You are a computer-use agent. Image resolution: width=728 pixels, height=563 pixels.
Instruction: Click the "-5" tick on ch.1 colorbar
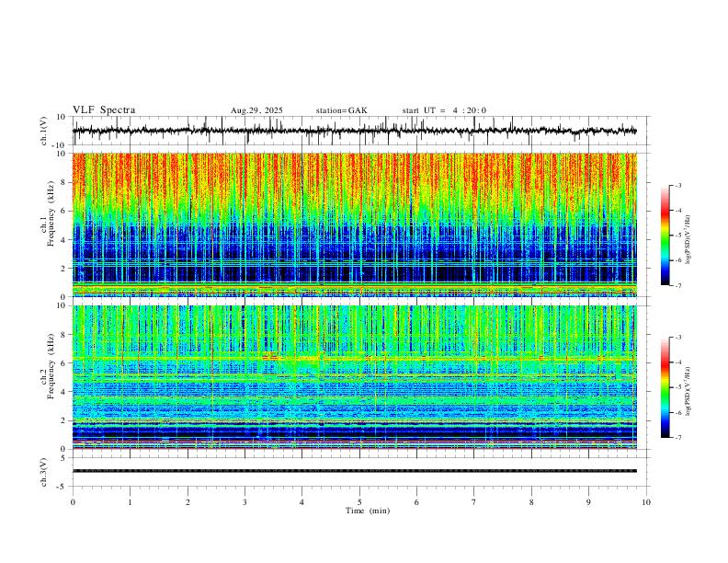[x=678, y=236]
